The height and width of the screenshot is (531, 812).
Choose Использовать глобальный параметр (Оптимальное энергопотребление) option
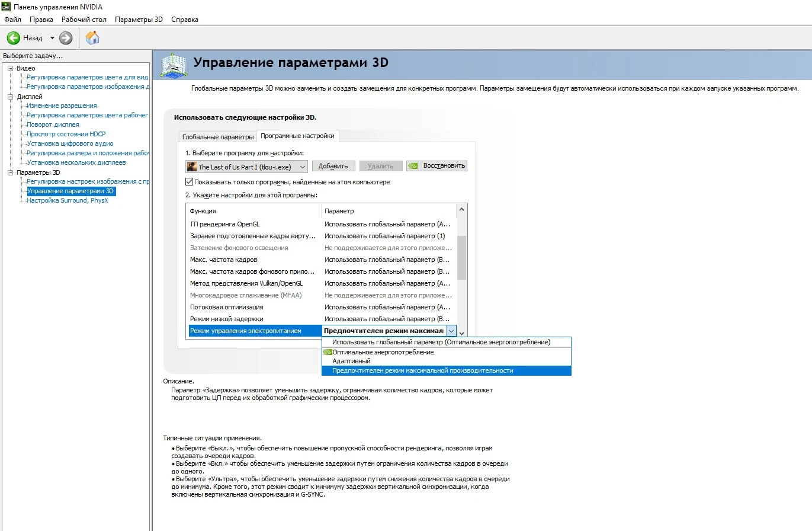447,342
